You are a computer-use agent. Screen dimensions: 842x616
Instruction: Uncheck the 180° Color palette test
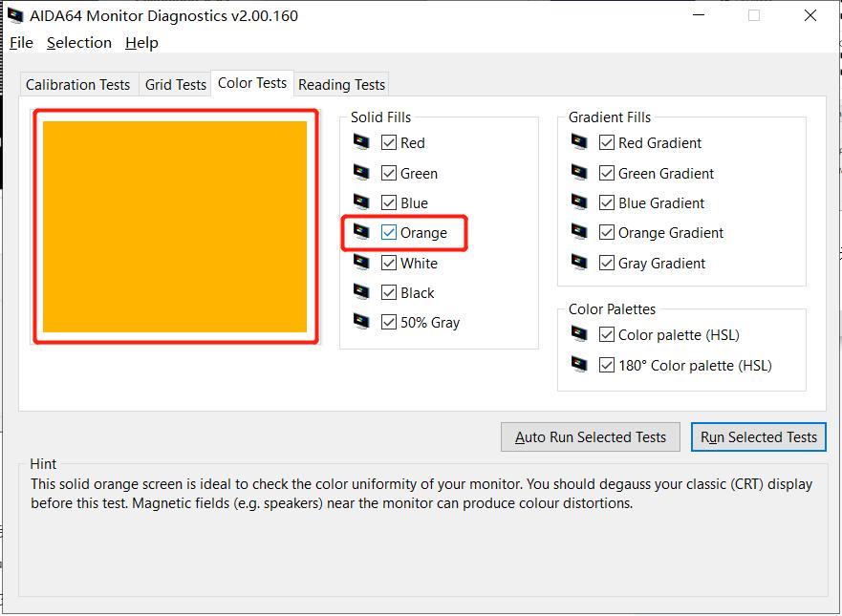607,365
